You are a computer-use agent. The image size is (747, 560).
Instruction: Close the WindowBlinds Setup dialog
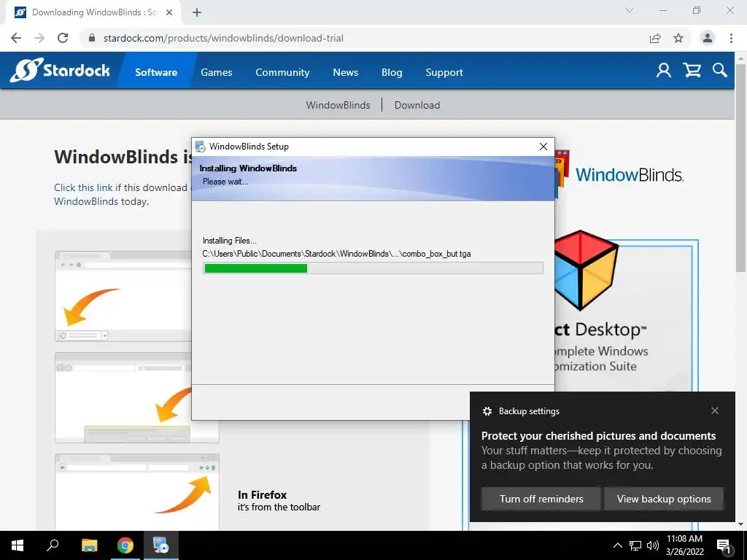[543, 147]
